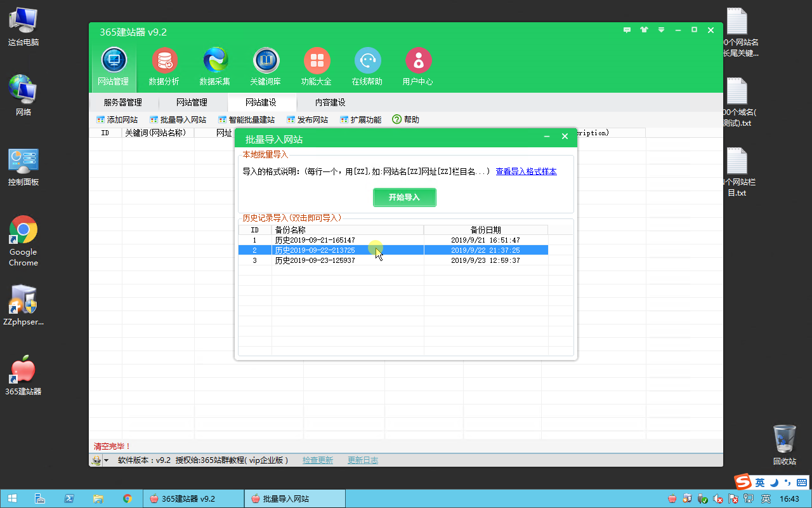Click 批量导入网站 toolbar item
The image size is (812, 508).
click(x=178, y=119)
